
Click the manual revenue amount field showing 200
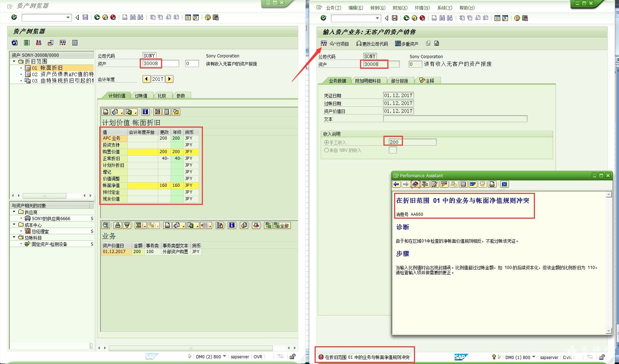(412, 142)
